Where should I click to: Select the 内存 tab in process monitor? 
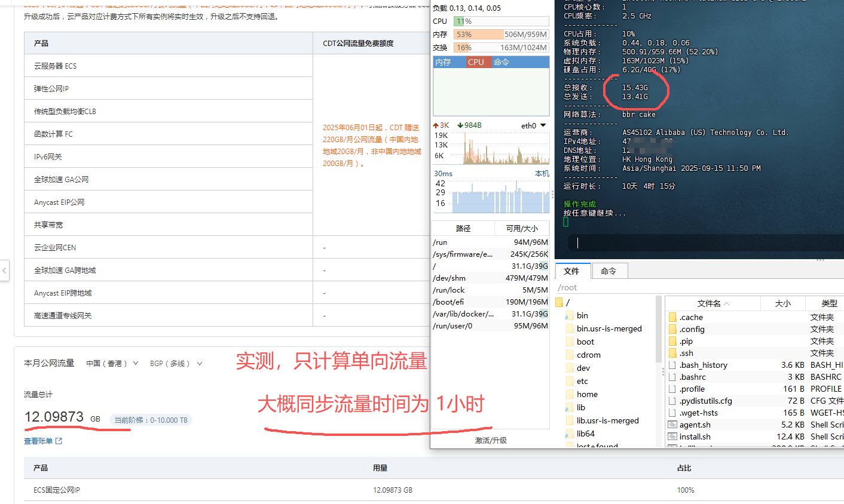point(444,62)
